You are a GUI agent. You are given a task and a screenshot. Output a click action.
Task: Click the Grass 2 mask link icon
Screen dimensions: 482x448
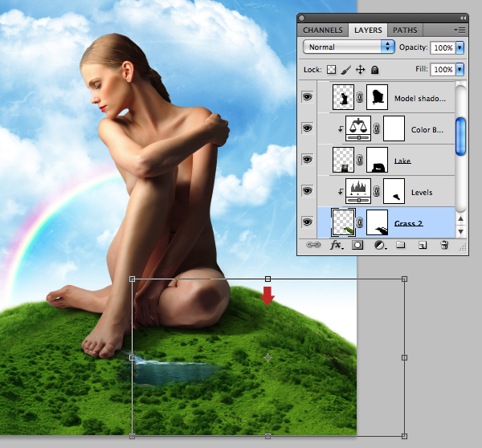tap(360, 222)
